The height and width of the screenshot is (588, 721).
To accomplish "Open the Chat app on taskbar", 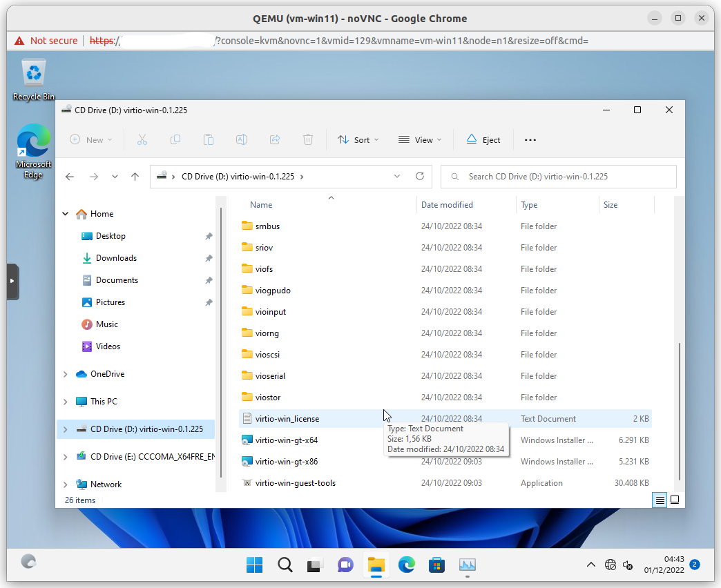I will 345,565.
